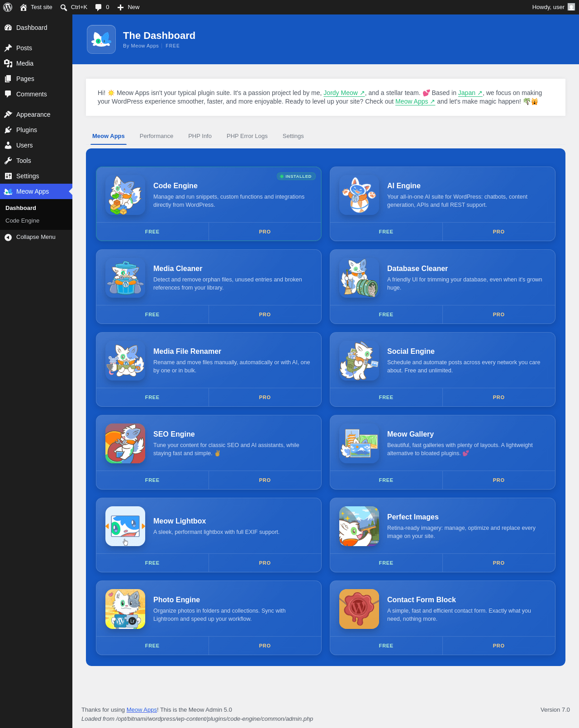Viewport: 579px width, 728px height.
Task: Click PRO button for Media Cleaner
Action: [x=265, y=314]
